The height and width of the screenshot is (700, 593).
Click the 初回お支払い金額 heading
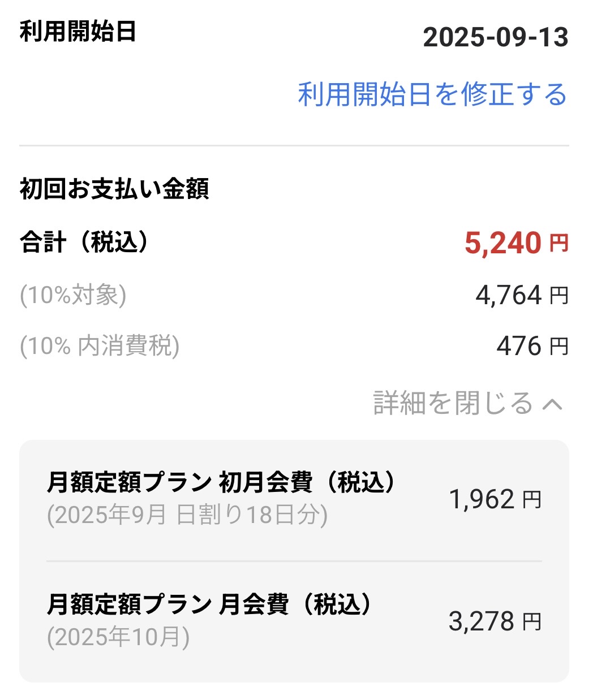114,189
